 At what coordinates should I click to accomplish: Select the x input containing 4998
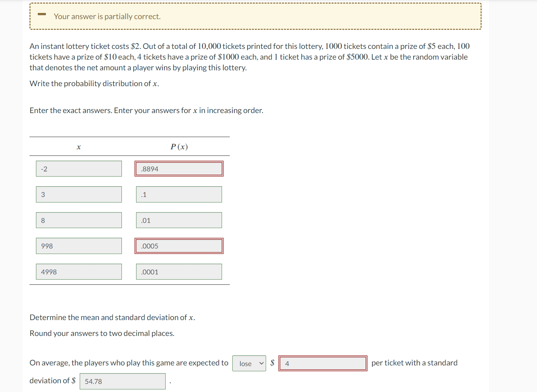click(78, 271)
